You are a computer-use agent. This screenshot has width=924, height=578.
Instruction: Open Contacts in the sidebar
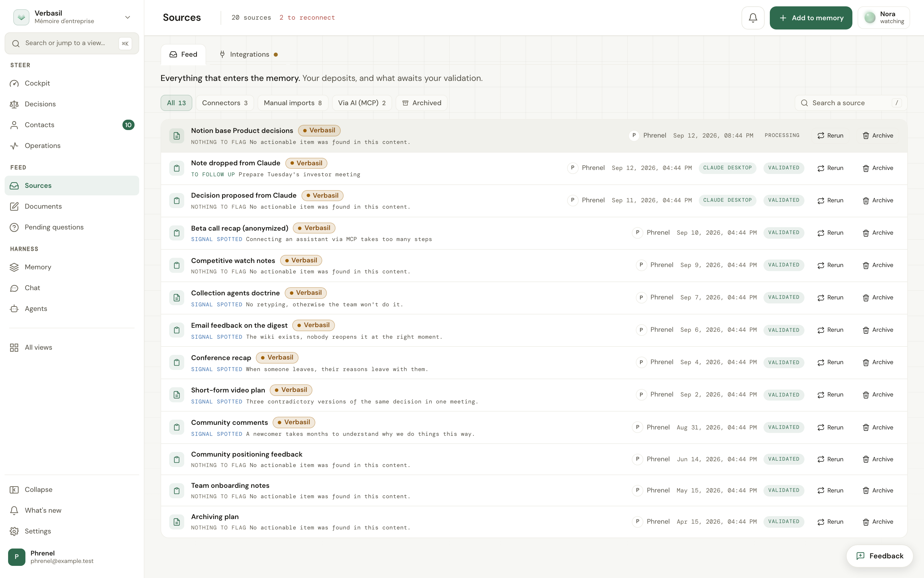[x=72, y=125]
